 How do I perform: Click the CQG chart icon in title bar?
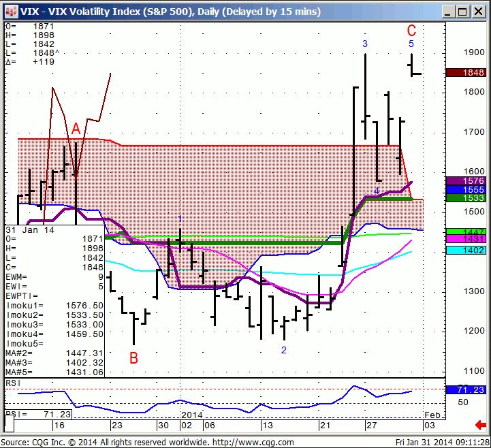11,12
